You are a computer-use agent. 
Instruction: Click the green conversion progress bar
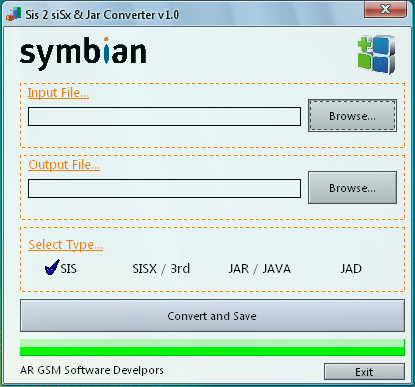[212, 348]
